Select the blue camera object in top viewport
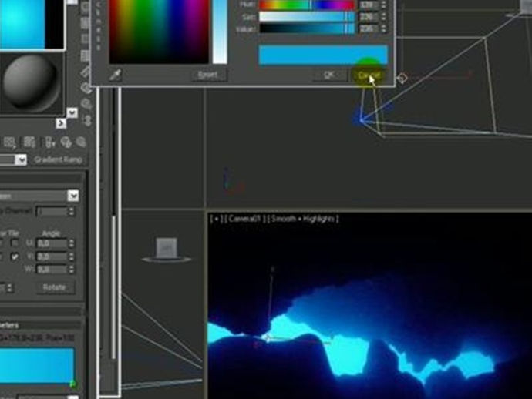 pyautogui.click(x=362, y=119)
